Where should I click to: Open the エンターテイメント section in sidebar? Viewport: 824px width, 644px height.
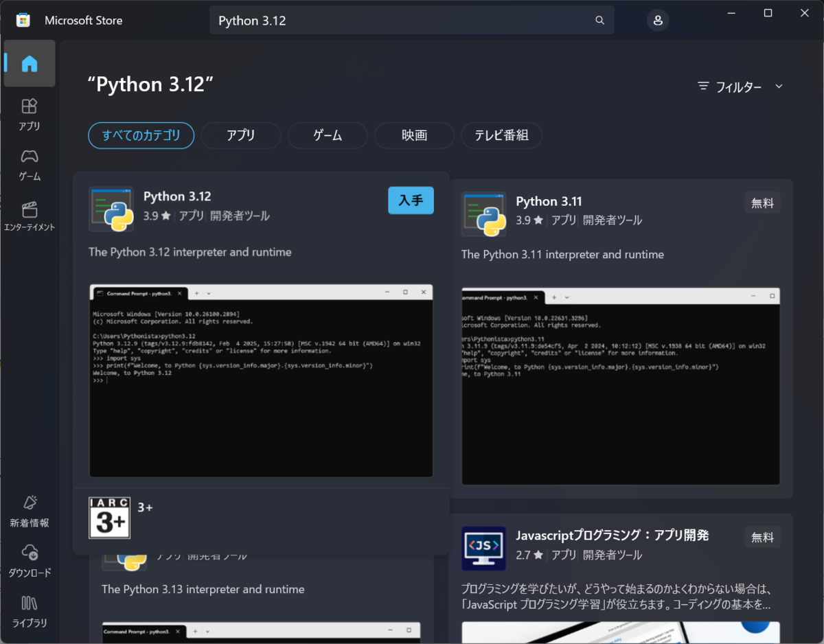[x=30, y=215]
